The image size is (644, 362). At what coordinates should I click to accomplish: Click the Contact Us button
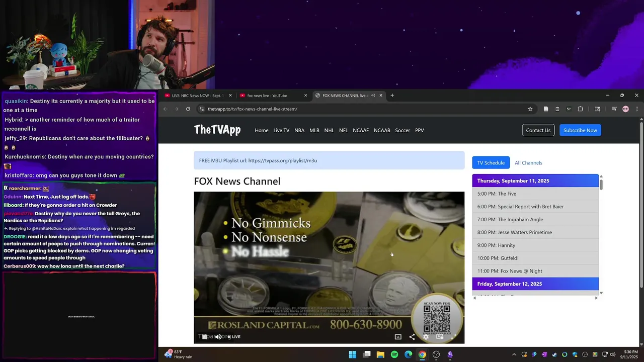[x=538, y=130]
